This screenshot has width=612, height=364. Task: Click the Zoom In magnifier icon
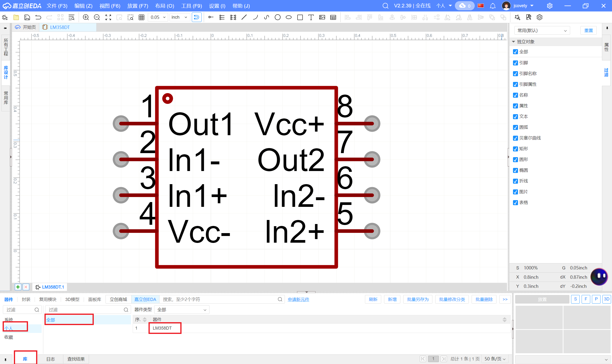[x=86, y=17]
